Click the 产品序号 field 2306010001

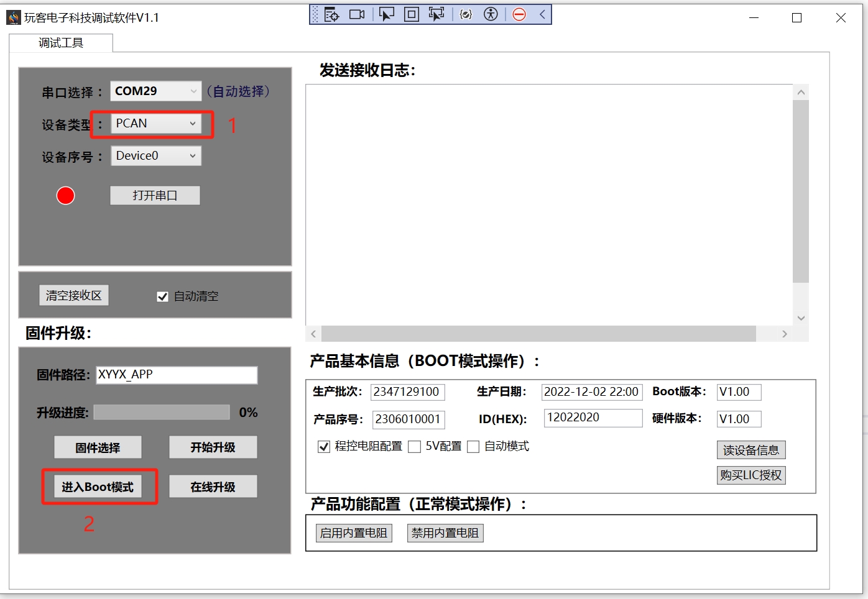click(409, 419)
